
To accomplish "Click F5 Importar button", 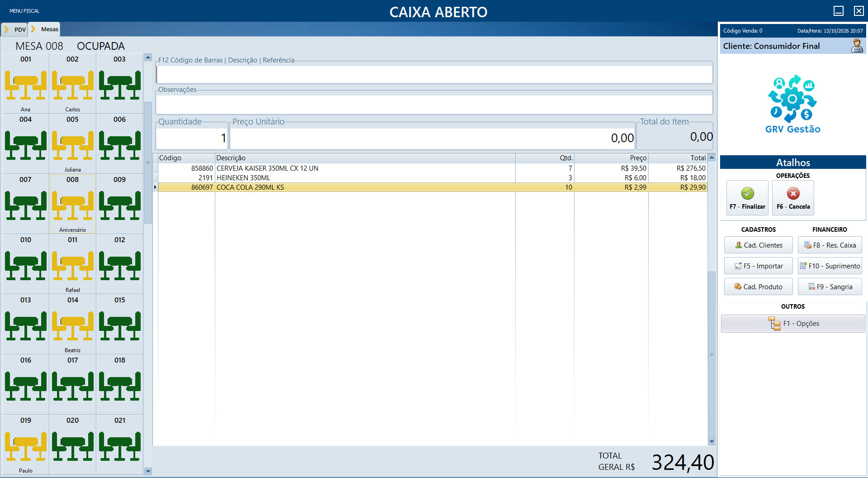I will click(758, 266).
